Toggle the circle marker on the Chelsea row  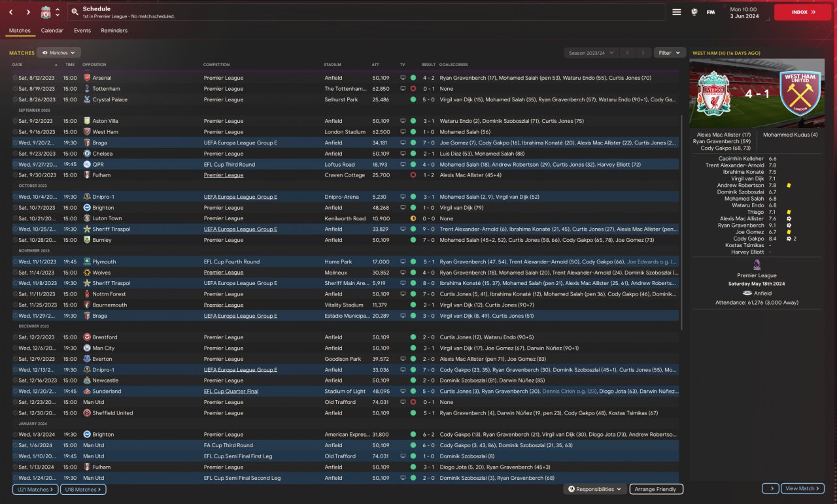(x=15, y=154)
